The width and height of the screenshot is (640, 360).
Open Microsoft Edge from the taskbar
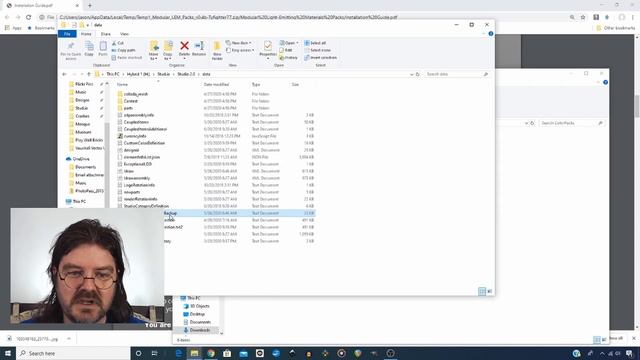click(178, 353)
